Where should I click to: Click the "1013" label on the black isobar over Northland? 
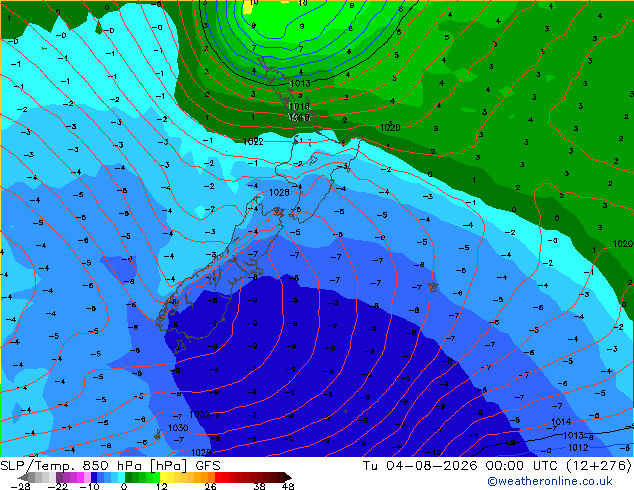tap(300, 84)
